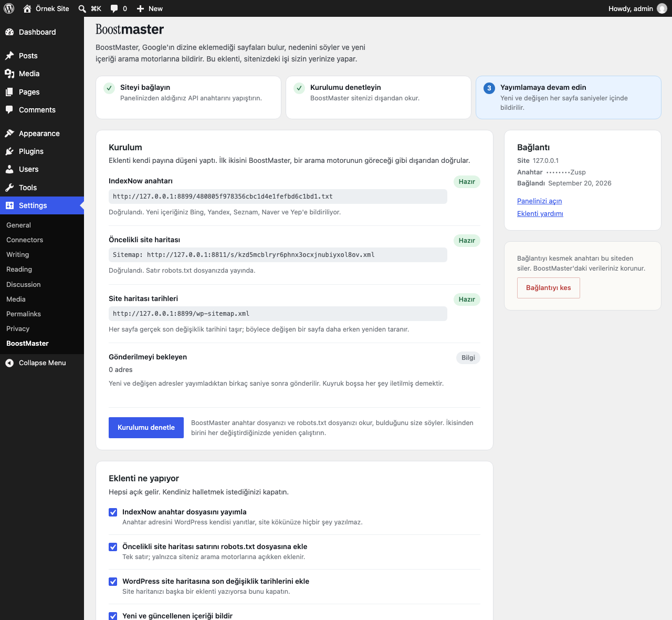Select the Sitemap line code field

278,255
